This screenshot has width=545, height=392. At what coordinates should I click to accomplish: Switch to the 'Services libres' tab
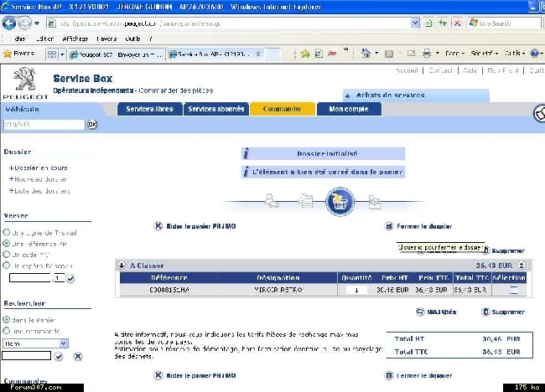[149, 109]
